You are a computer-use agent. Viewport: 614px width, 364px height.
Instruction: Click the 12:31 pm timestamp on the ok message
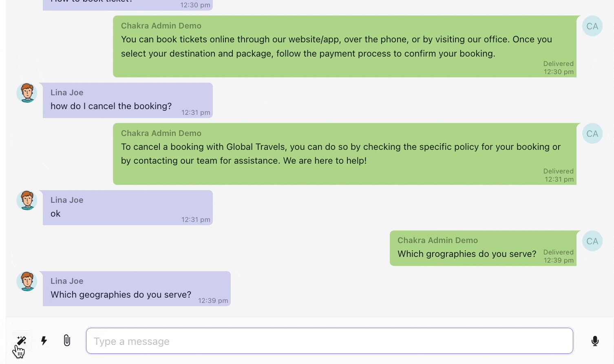tap(196, 219)
